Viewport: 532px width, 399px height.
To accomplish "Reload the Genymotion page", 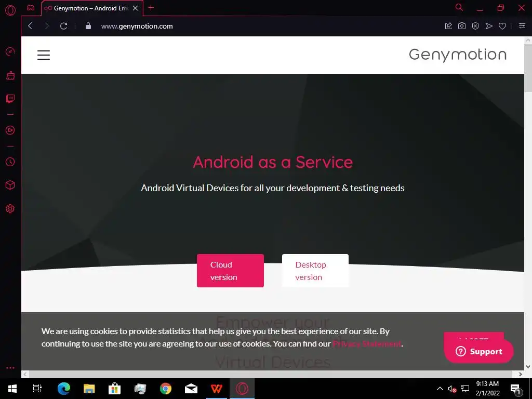I will point(63,26).
